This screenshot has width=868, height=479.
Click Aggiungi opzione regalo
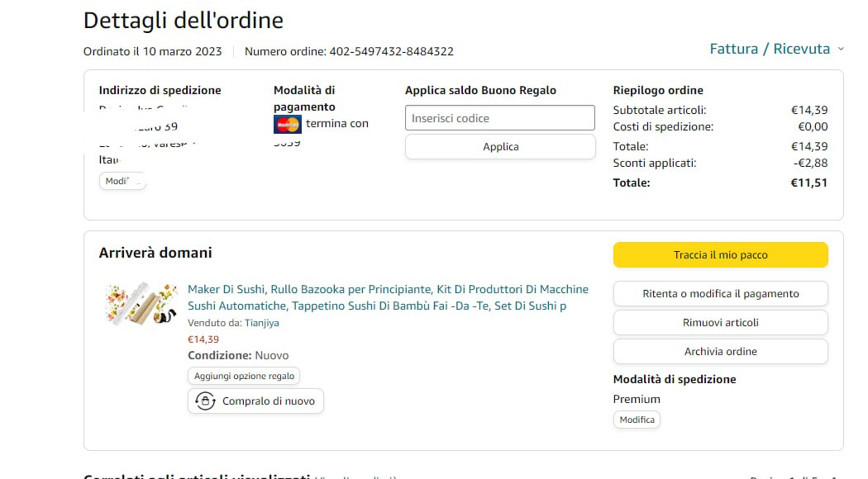tap(244, 376)
